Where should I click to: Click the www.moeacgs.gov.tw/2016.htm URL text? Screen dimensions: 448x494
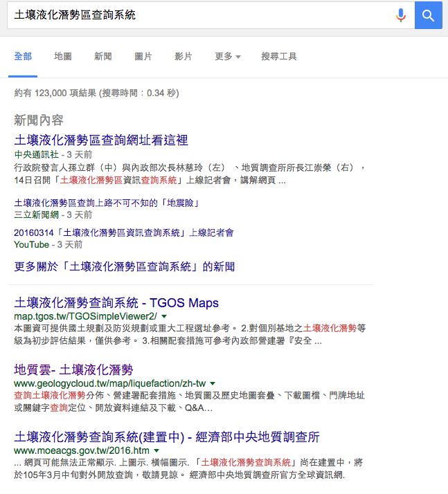click(82, 451)
